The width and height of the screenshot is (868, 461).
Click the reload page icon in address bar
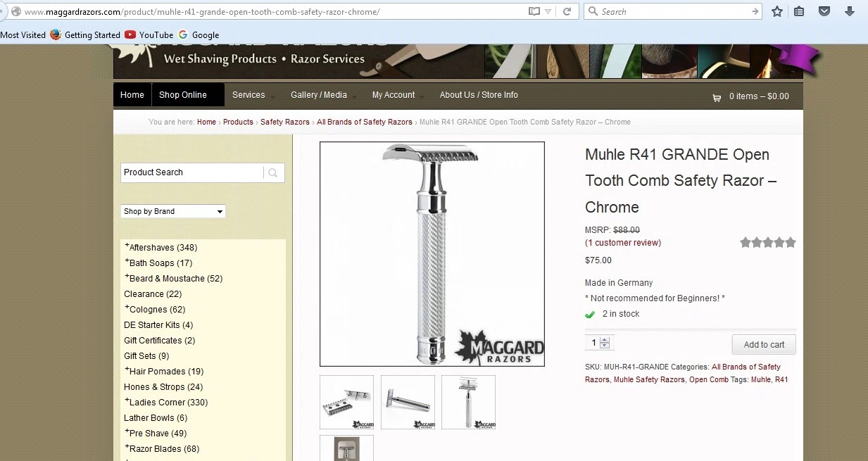coord(567,11)
